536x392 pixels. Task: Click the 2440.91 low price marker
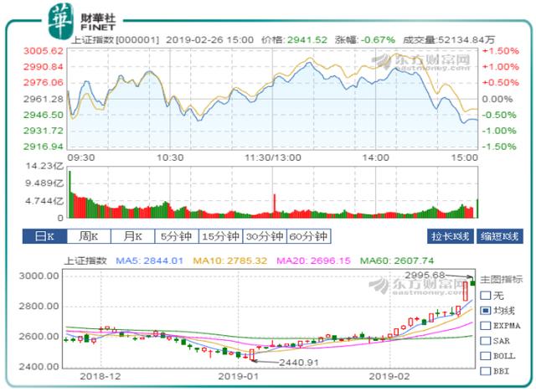299,363
